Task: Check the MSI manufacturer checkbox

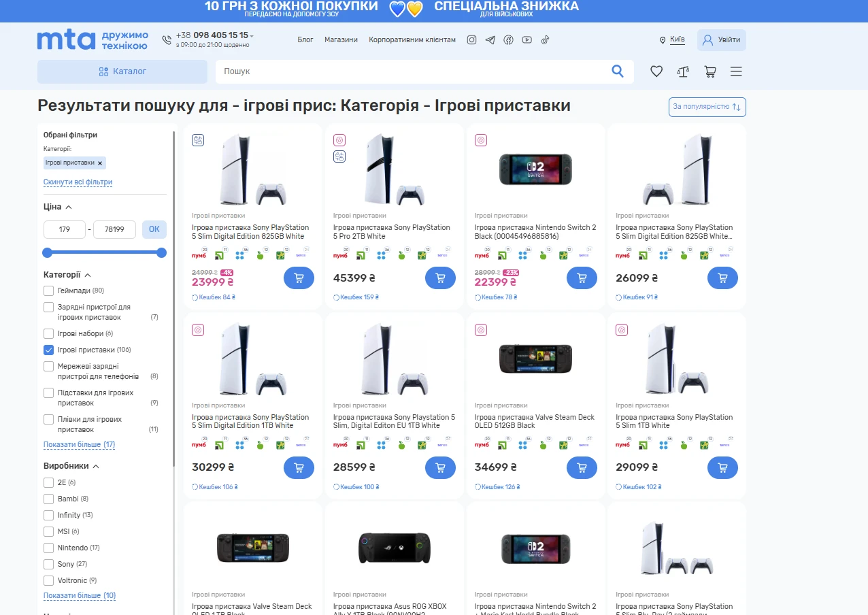Action: point(48,531)
